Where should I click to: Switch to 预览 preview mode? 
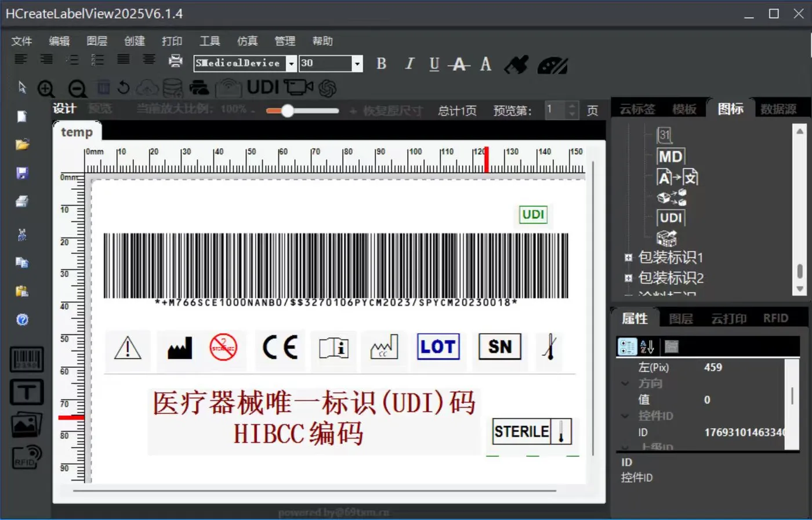[x=100, y=109]
